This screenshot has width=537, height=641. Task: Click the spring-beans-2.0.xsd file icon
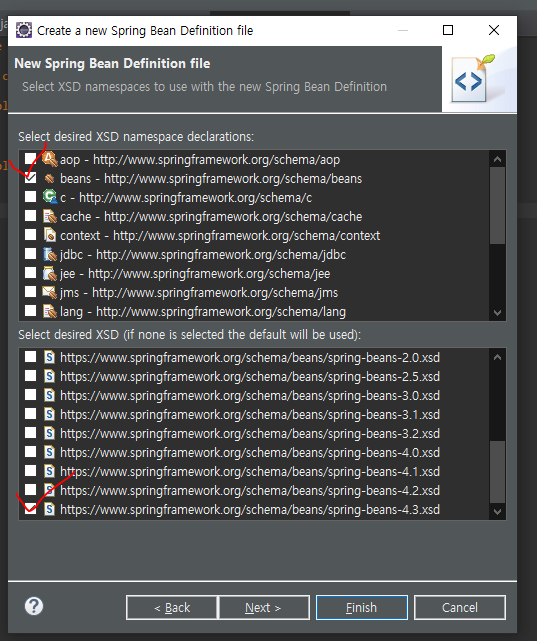pyautogui.click(x=49, y=357)
